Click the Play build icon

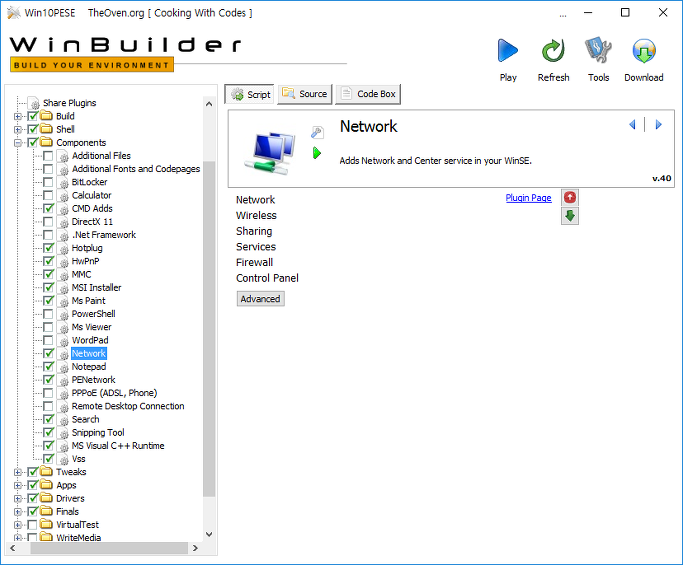507,51
